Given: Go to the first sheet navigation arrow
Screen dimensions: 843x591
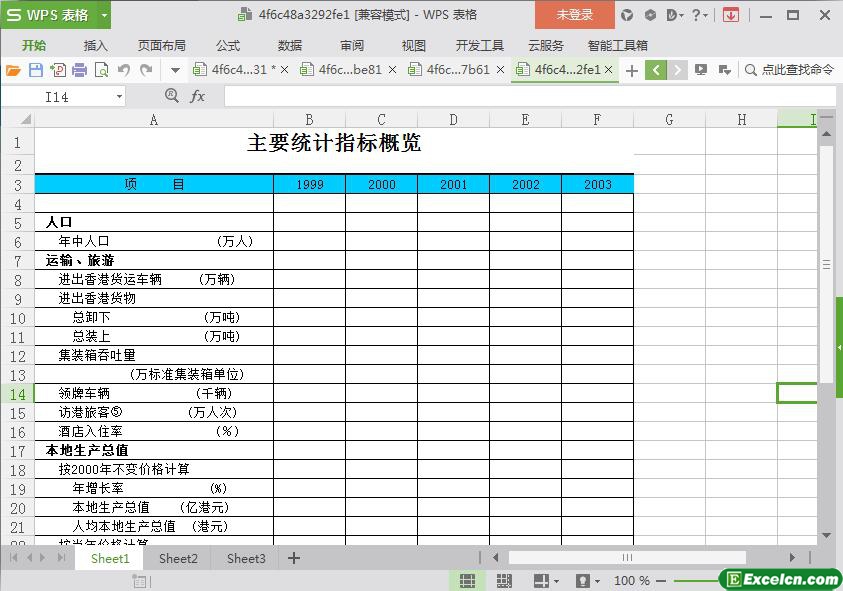Looking at the screenshot, I should 13,558.
